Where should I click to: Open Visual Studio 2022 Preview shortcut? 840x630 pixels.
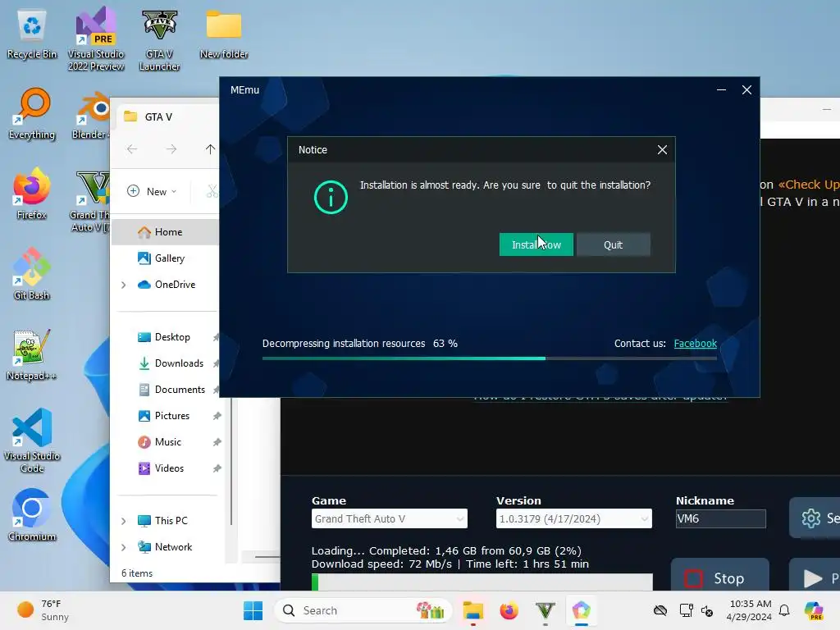96,39
